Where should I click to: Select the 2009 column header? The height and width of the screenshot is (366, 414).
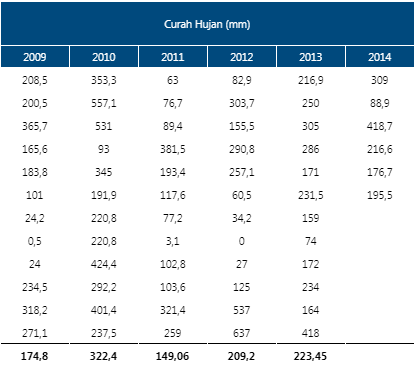(35, 57)
